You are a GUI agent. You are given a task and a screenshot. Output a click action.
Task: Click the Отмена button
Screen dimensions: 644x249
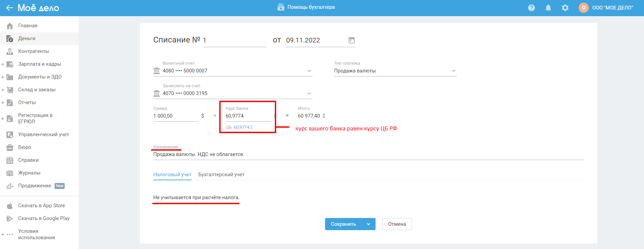(397, 224)
